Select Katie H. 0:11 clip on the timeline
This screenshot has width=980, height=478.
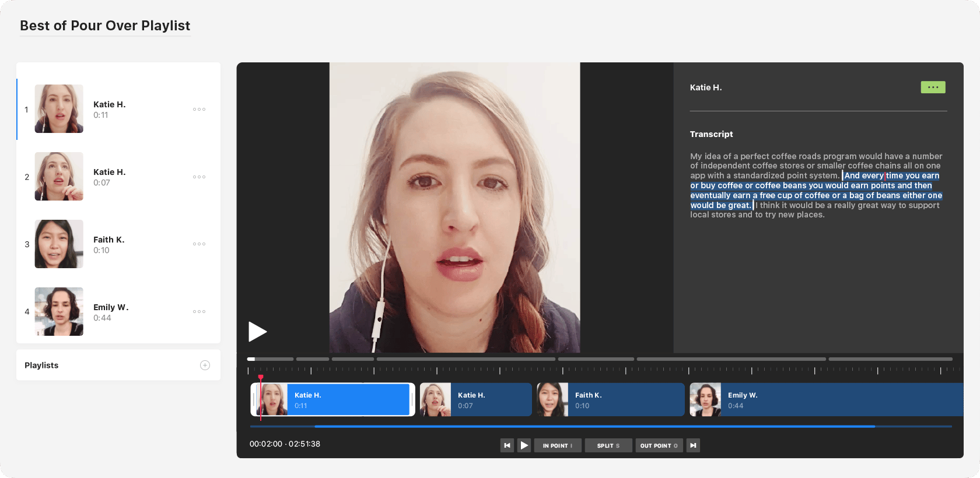coord(333,399)
